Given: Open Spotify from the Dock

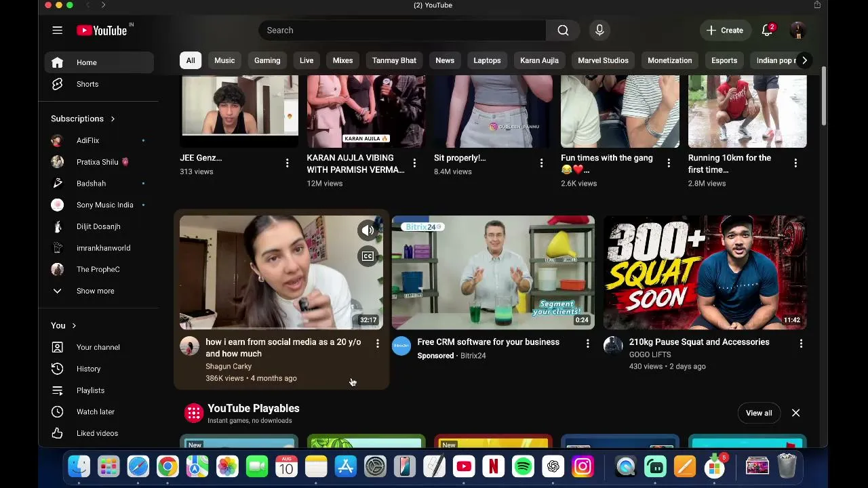Looking at the screenshot, I should (x=523, y=466).
